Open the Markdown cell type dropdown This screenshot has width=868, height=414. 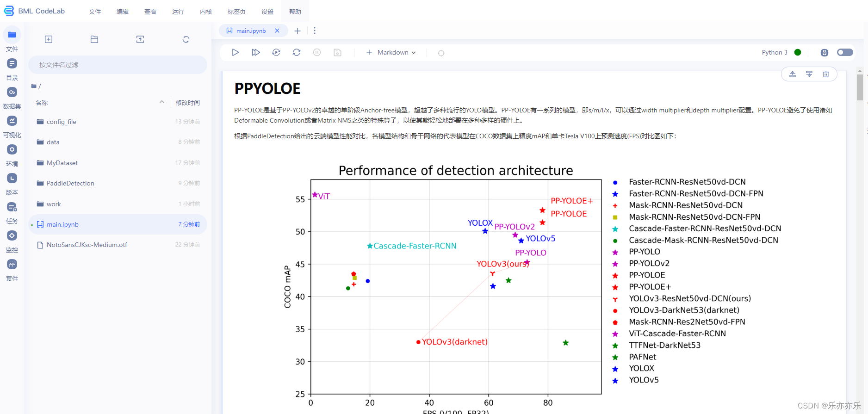point(397,52)
